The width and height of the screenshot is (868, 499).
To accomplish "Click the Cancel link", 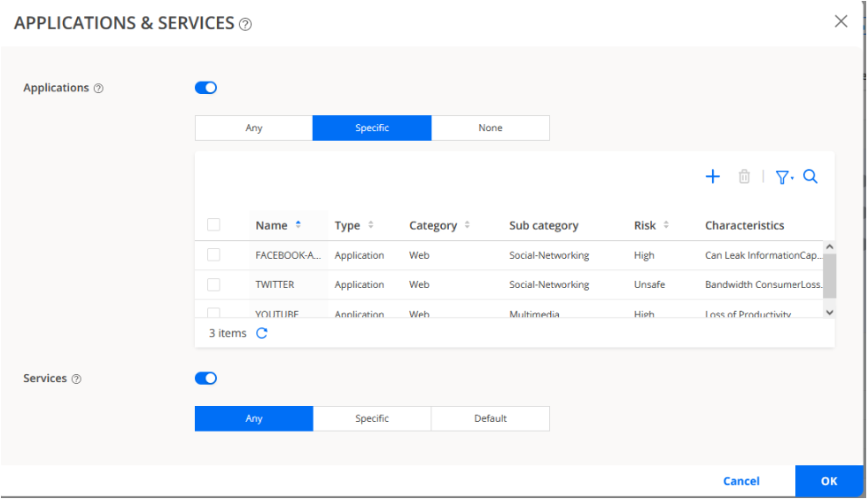I will click(x=741, y=481).
